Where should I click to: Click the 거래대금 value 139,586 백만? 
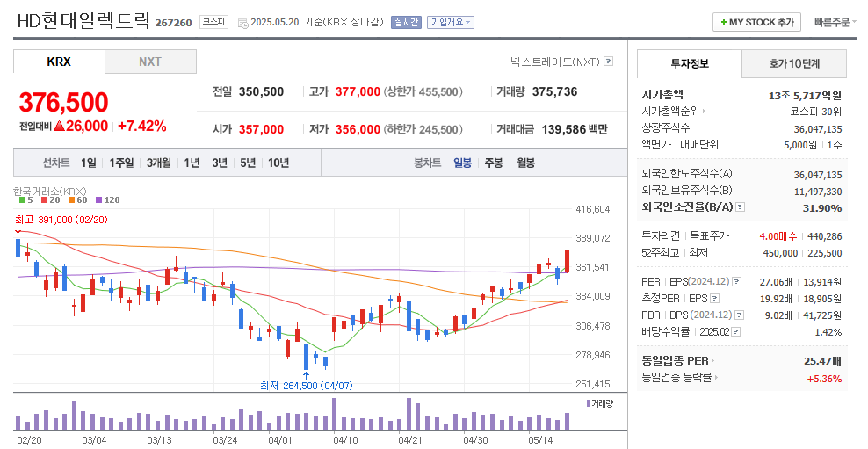(575, 129)
